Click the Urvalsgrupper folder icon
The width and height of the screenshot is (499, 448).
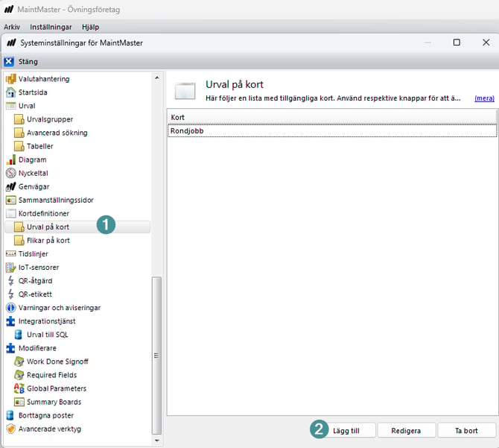(x=19, y=119)
